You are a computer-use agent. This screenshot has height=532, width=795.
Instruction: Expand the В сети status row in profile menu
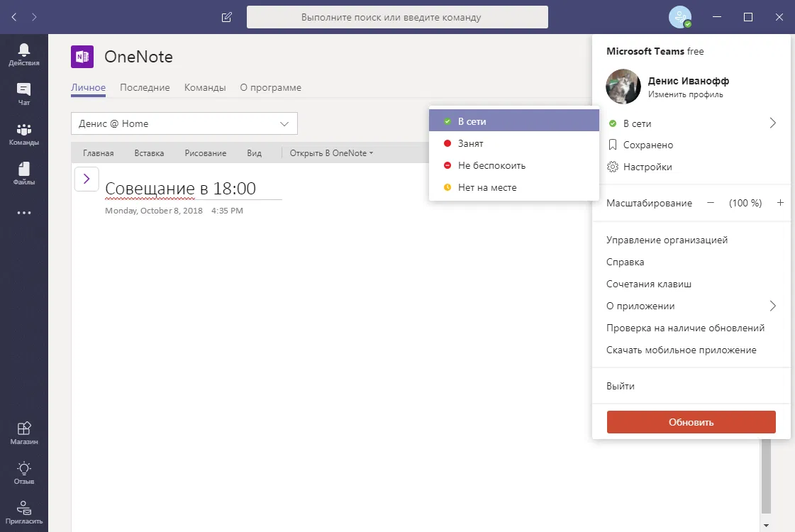[x=691, y=123]
